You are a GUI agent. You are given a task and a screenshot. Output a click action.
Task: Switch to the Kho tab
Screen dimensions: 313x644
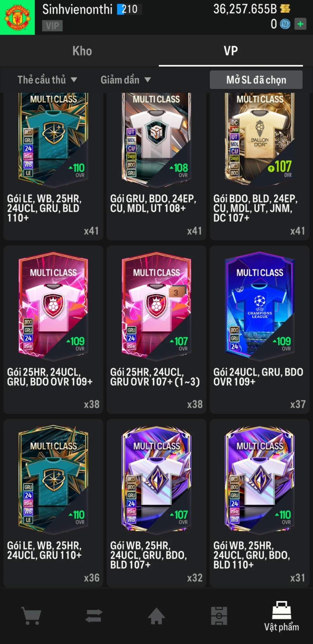point(82,51)
